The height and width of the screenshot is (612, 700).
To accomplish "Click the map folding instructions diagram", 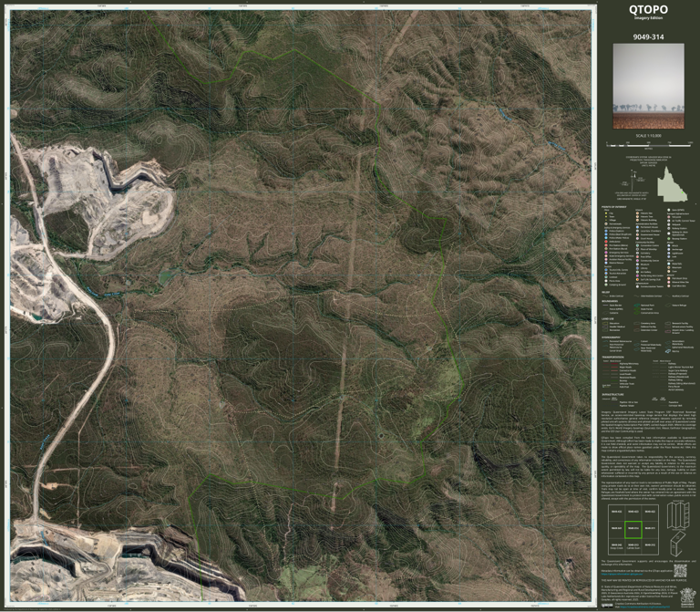I will [x=678, y=528].
